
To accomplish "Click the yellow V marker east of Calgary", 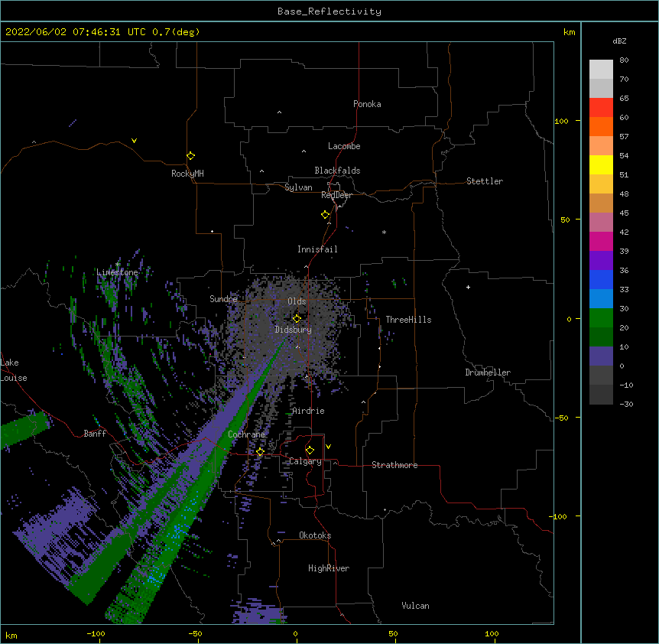I will click(x=328, y=447).
